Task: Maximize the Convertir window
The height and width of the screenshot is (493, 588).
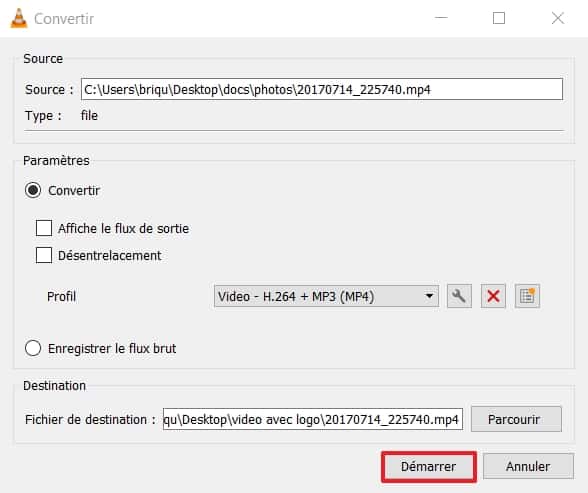Action: click(x=499, y=18)
